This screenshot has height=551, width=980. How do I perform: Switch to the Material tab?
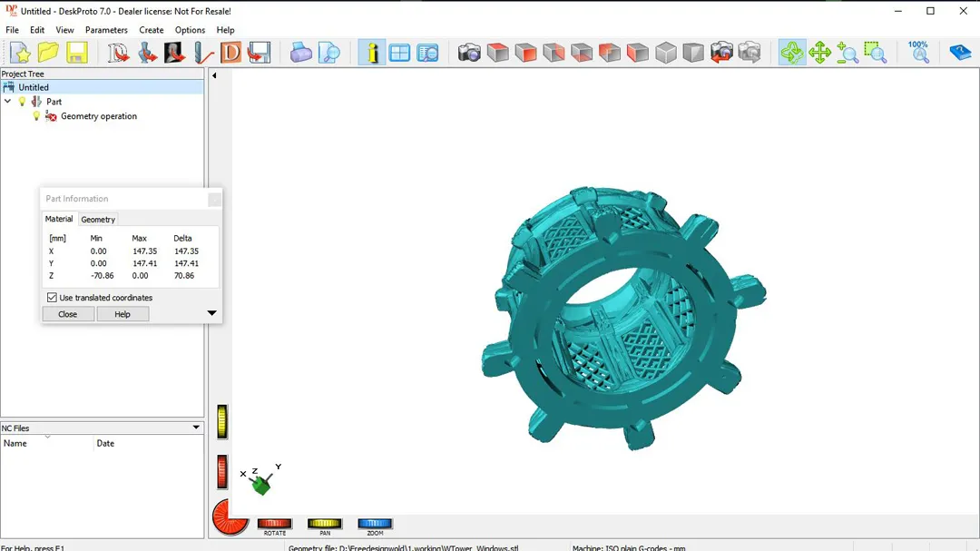(59, 219)
